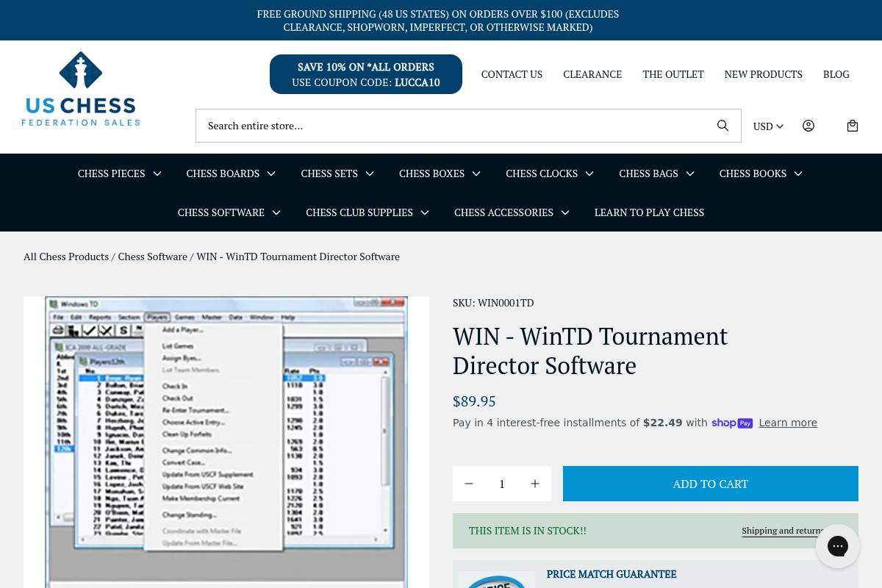The height and width of the screenshot is (588, 882).
Task: Open the Clearance page
Action: pyautogui.click(x=592, y=74)
